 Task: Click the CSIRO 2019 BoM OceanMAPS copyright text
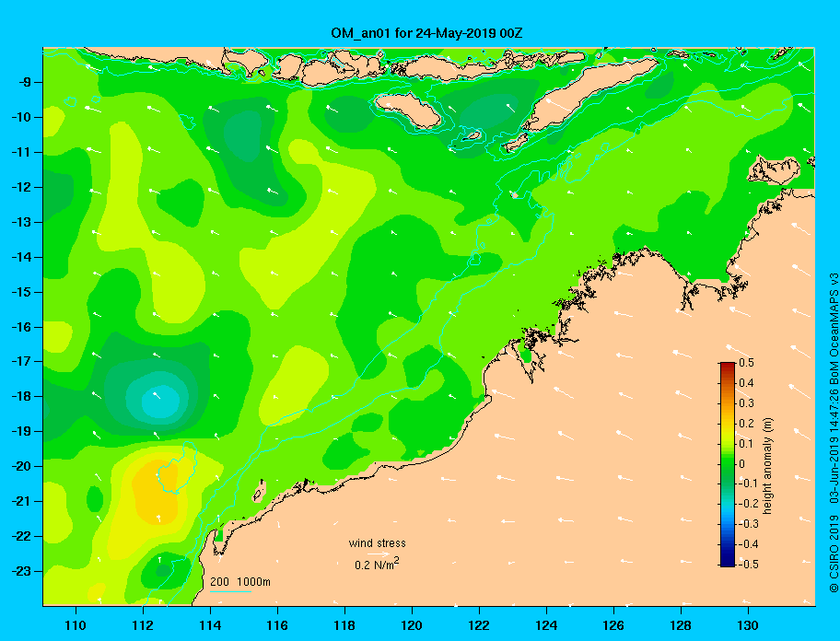point(833,433)
